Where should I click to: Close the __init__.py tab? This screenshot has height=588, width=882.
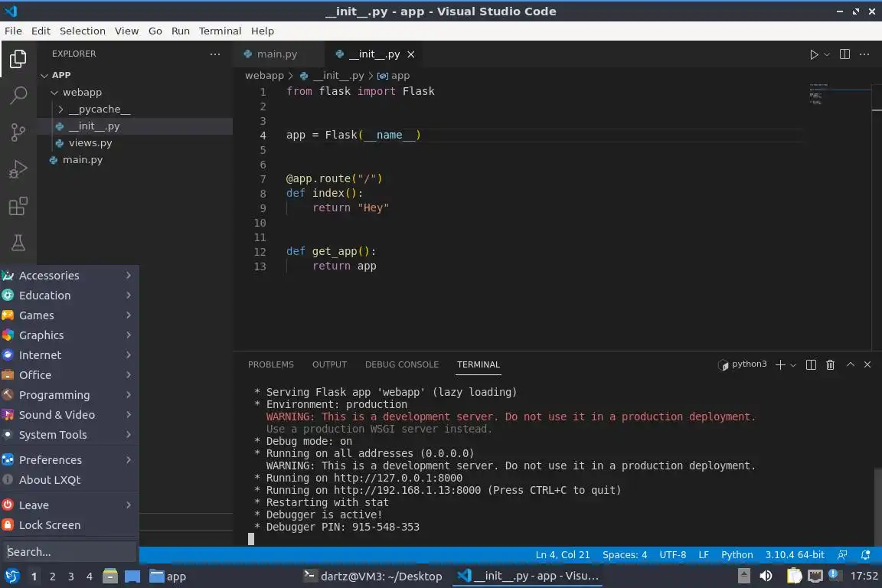(411, 54)
